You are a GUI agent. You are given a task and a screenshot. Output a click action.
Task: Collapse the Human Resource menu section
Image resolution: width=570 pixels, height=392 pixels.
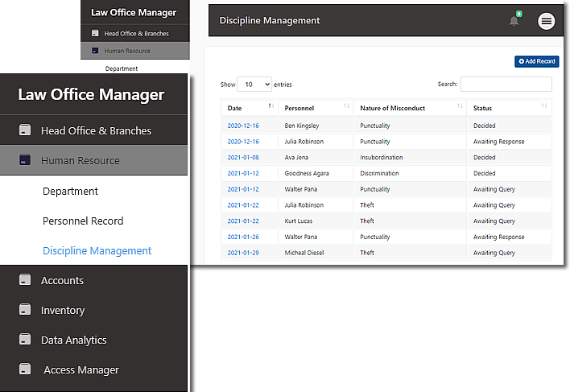81,161
